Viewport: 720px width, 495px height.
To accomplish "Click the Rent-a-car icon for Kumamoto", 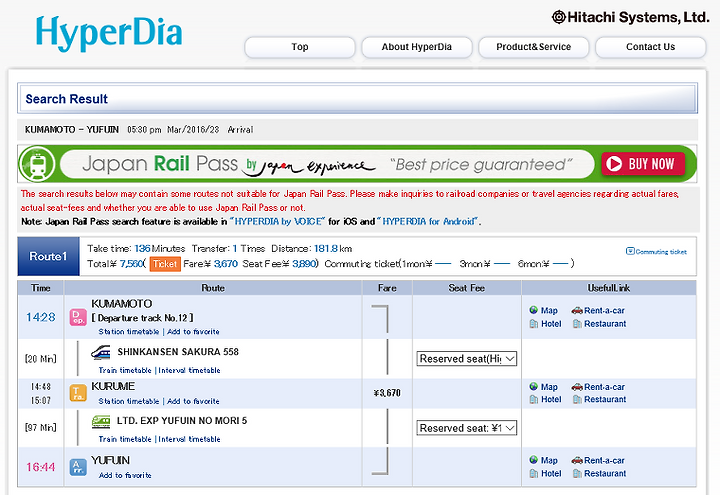I will tap(577, 310).
